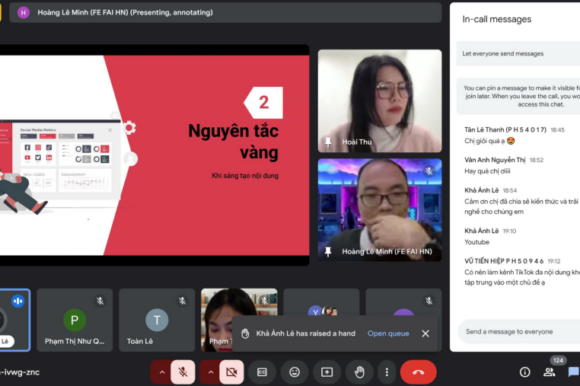
Task: Toggle the chat panel icon
Action: point(573,372)
